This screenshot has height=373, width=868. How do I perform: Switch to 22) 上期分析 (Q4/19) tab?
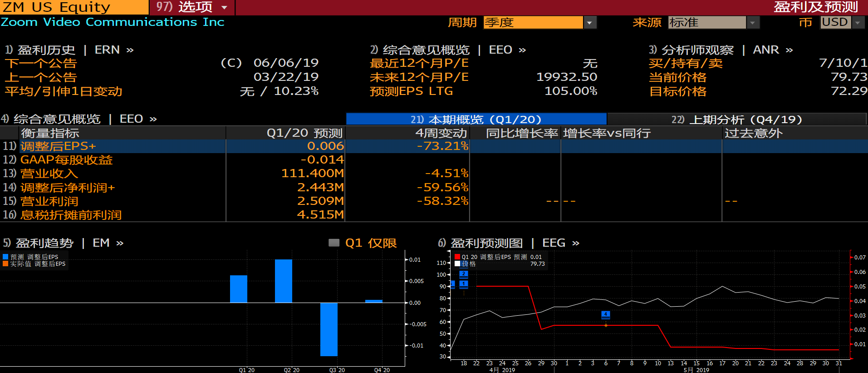(x=737, y=119)
